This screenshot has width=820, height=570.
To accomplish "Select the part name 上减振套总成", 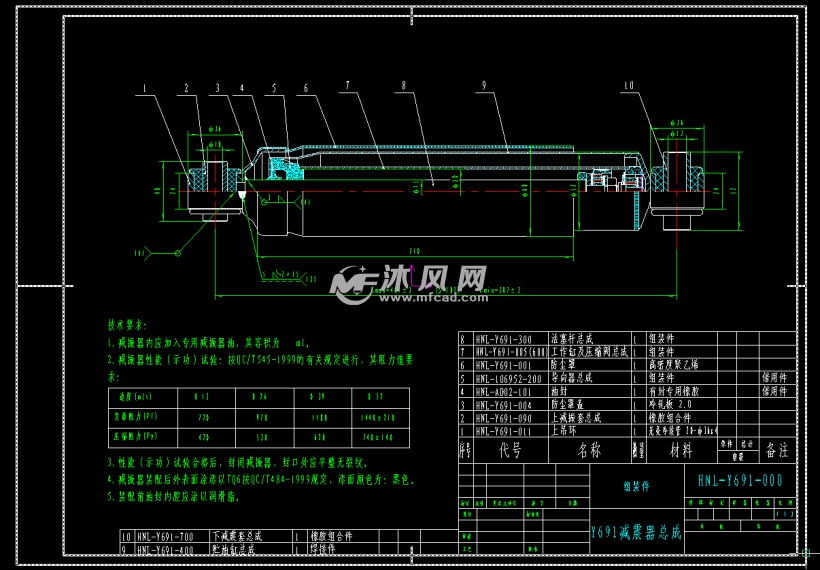I will tap(576, 418).
